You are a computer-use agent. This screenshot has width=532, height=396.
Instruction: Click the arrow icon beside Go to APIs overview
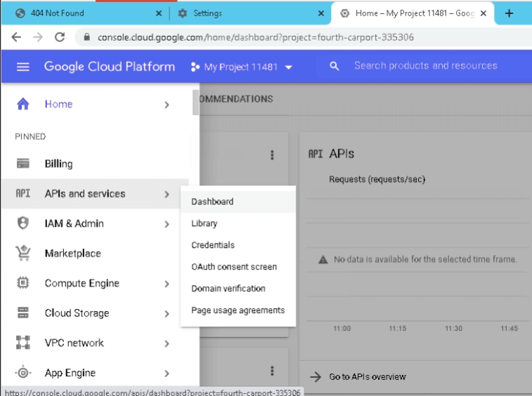pos(316,376)
